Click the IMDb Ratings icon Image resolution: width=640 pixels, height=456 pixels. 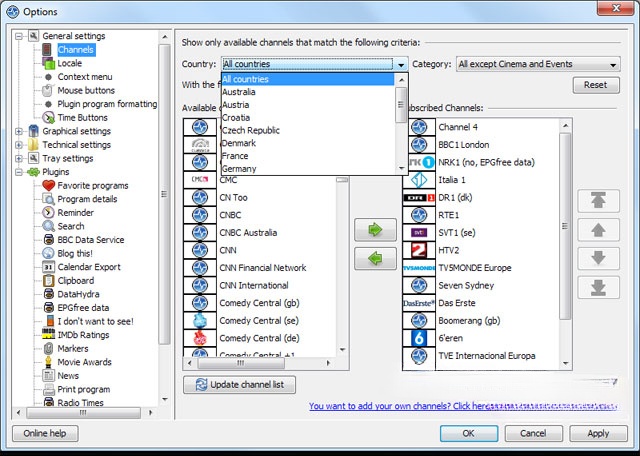(48, 335)
